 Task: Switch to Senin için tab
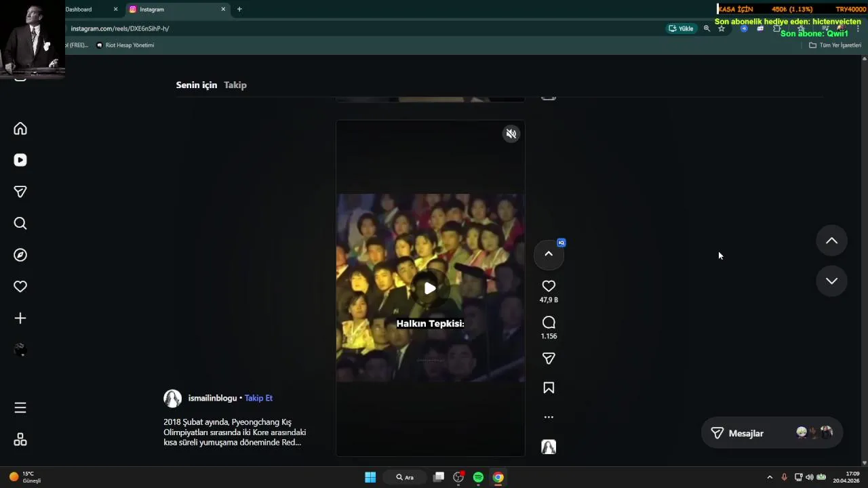(x=197, y=85)
